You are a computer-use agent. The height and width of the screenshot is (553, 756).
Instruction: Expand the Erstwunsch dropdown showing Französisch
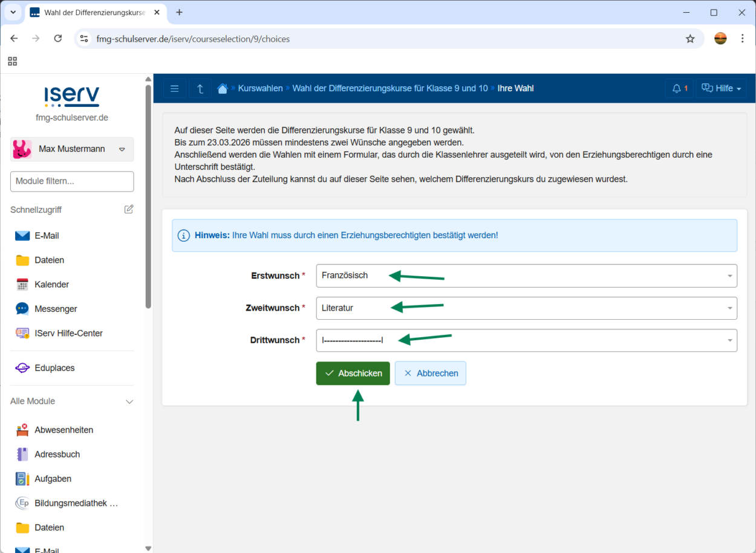[x=526, y=276]
